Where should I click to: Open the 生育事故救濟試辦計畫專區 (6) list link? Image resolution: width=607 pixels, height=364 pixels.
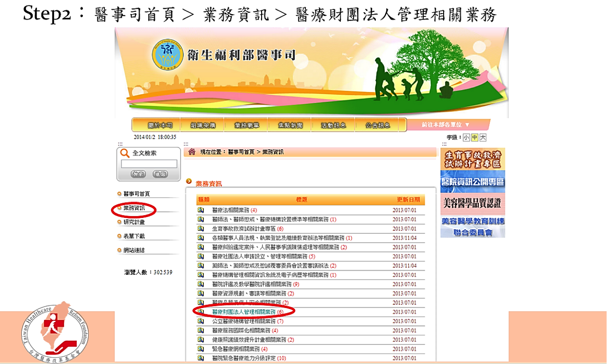point(248,228)
